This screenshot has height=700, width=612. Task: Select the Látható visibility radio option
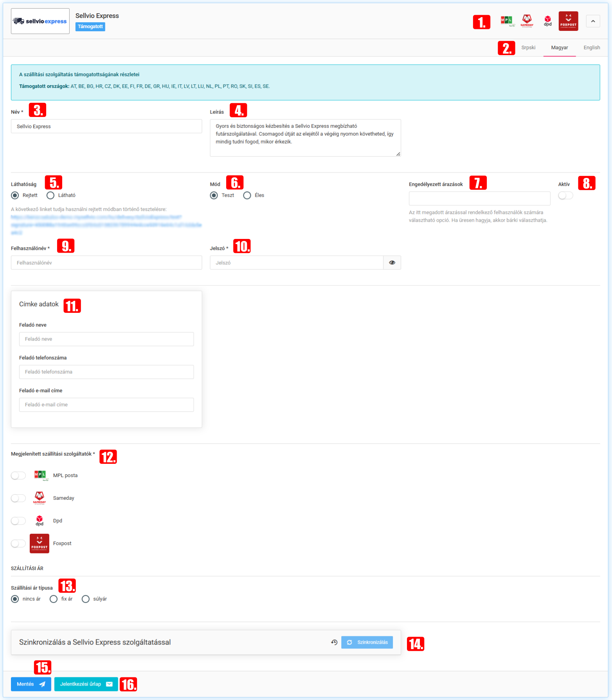click(50, 195)
